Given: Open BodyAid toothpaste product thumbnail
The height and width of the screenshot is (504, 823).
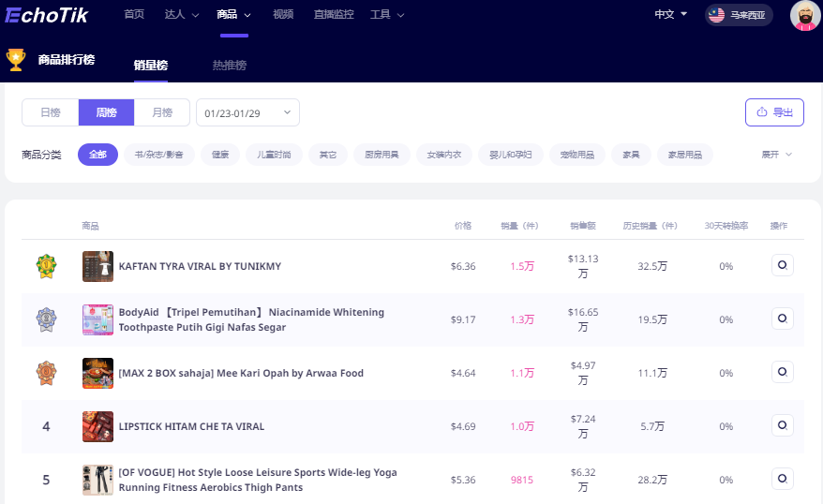Looking at the screenshot, I should [97, 319].
